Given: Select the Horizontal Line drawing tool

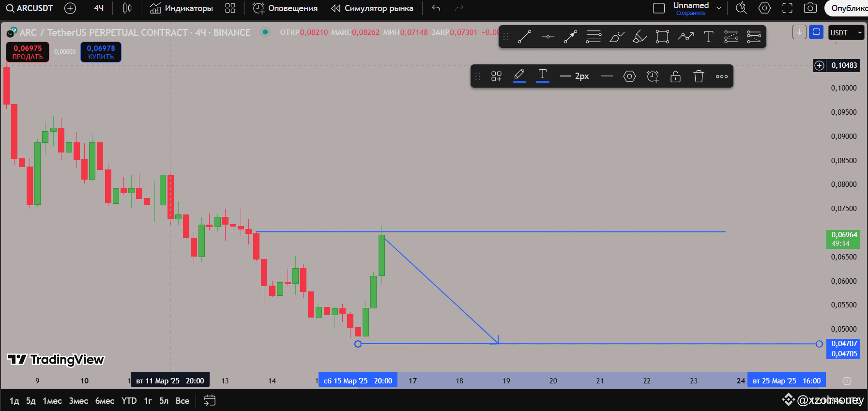Looking at the screenshot, I should [548, 37].
